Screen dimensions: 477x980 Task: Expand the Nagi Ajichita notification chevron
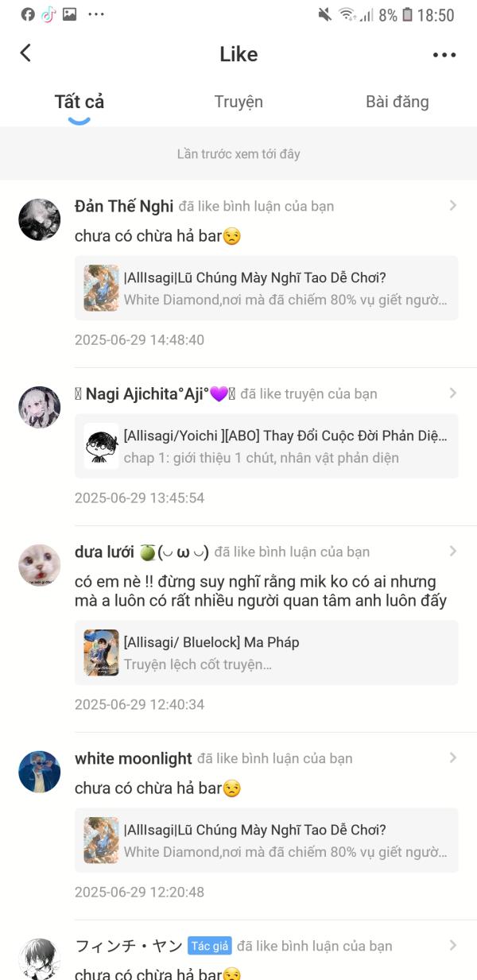(453, 393)
